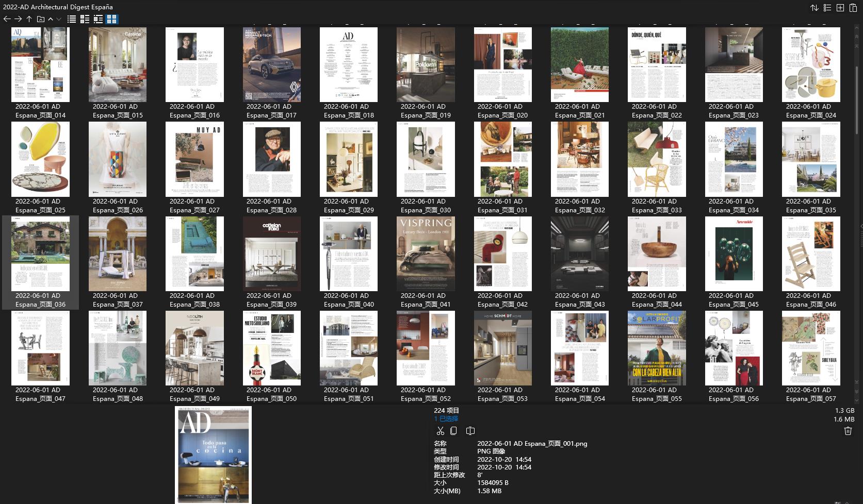Go up one folder level
The height and width of the screenshot is (504, 863).
29,19
